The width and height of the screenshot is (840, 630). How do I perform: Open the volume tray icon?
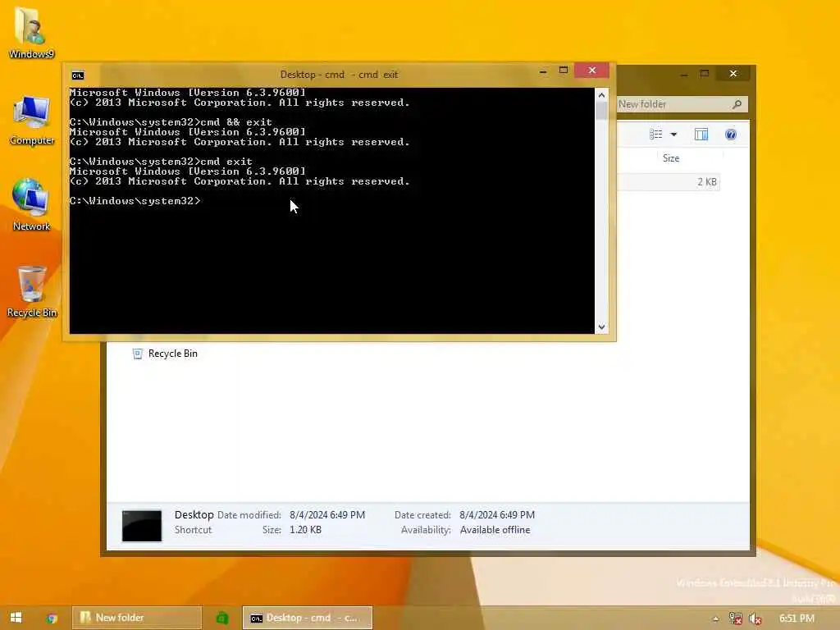[756, 619]
